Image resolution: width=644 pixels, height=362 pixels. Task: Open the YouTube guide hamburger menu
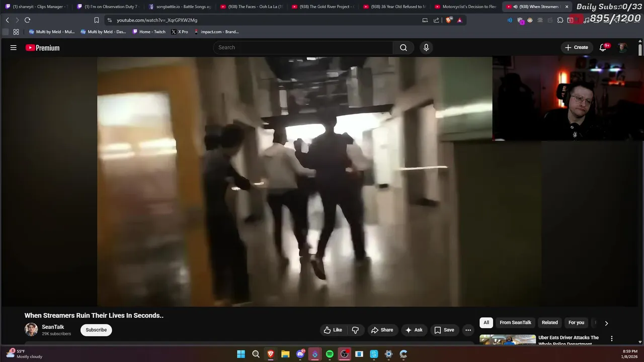tap(14, 48)
